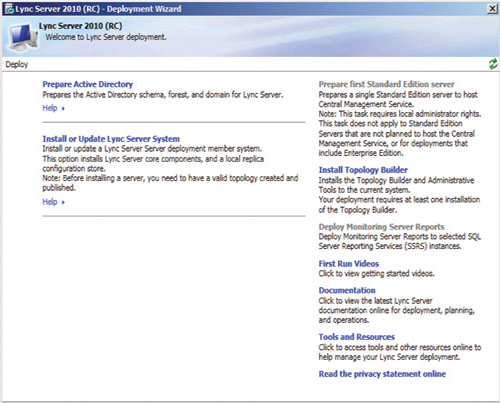This screenshot has height=403, width=500.
Task: Click 'Lync Server 2010 (RC)' header title
Action: pyautogui.click(x=80, y=26)
